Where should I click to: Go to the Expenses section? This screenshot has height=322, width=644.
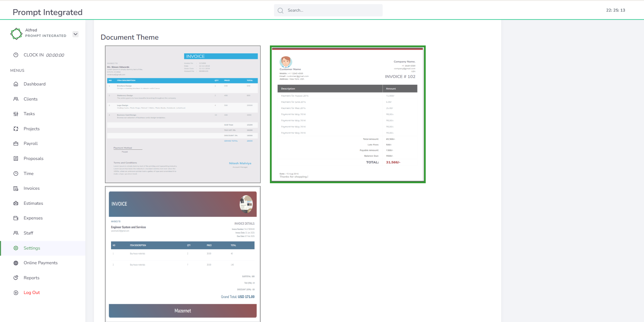(x=33, y=218)
